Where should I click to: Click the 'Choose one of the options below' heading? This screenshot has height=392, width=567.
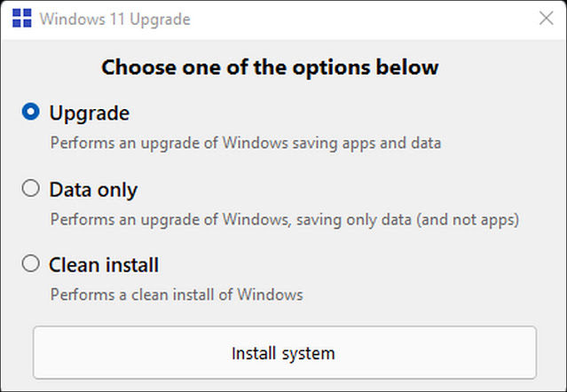[270, 67]
